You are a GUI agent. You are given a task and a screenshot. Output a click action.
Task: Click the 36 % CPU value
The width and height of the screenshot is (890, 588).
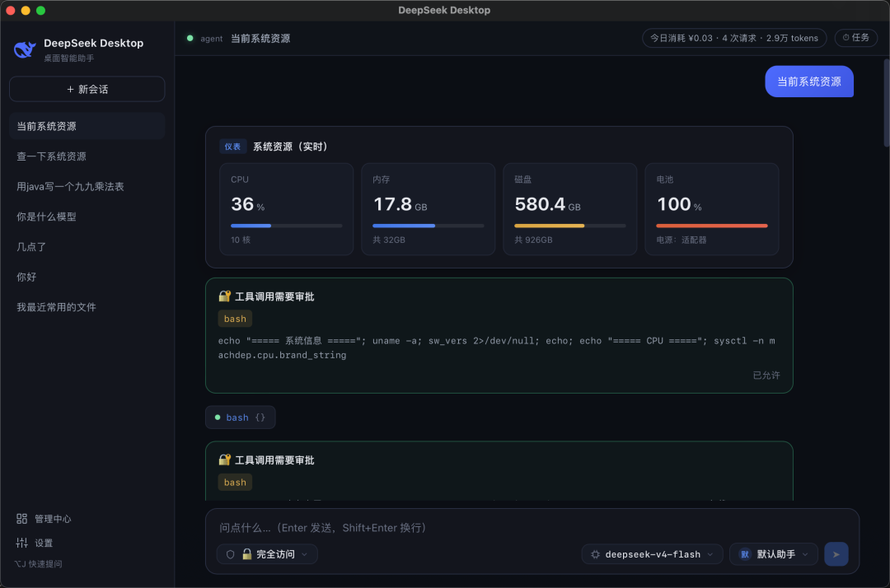[247, 204]
